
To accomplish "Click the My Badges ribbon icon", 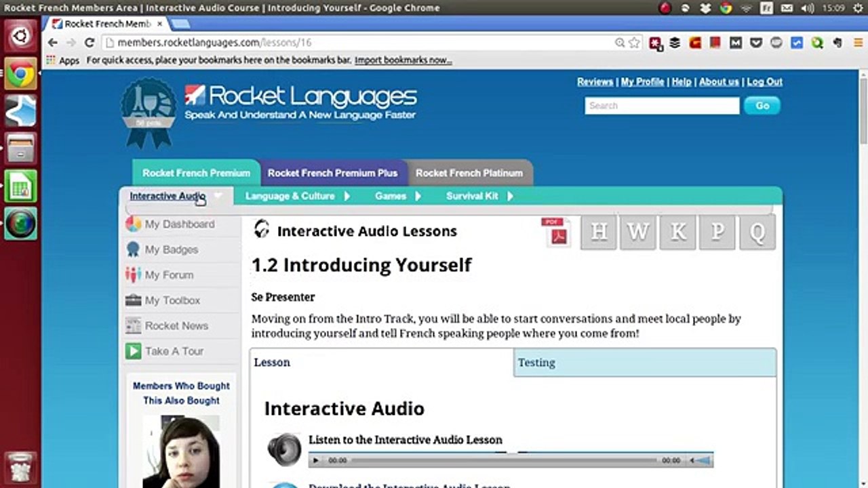I will [134, 249].
